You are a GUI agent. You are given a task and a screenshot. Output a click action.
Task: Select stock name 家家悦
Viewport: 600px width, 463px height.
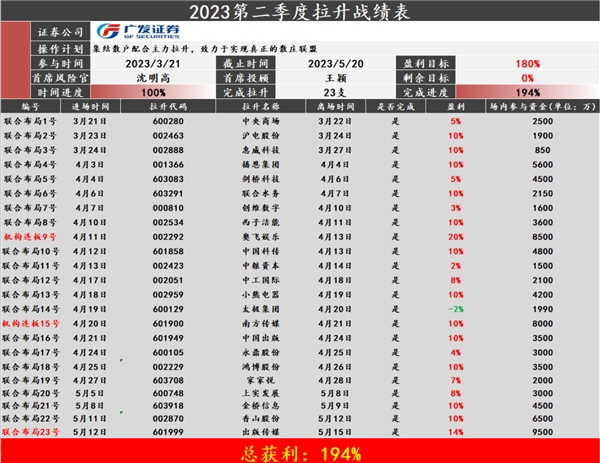[261, 380]
